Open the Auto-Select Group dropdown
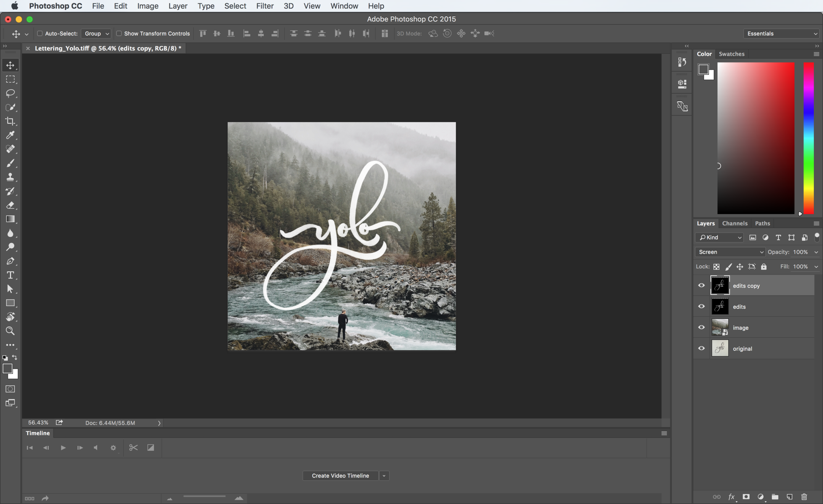 [x=96, y=33]
